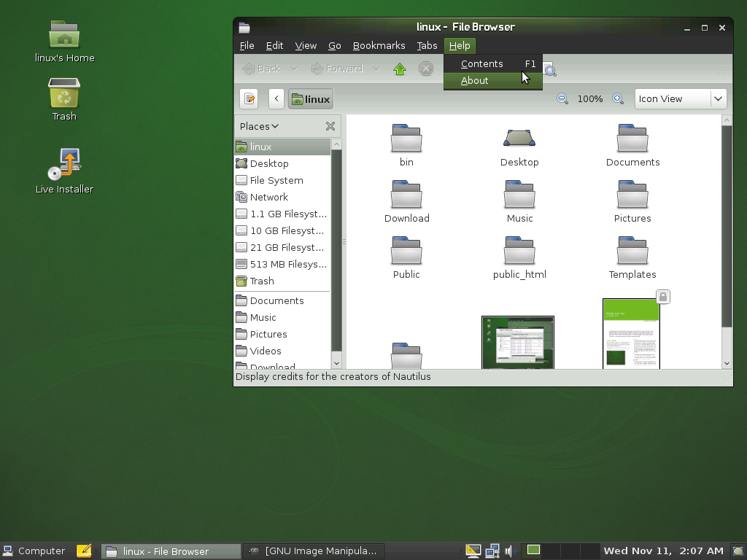
Task: Expand the Icon View mode dropdown
Action: (718, 99)
